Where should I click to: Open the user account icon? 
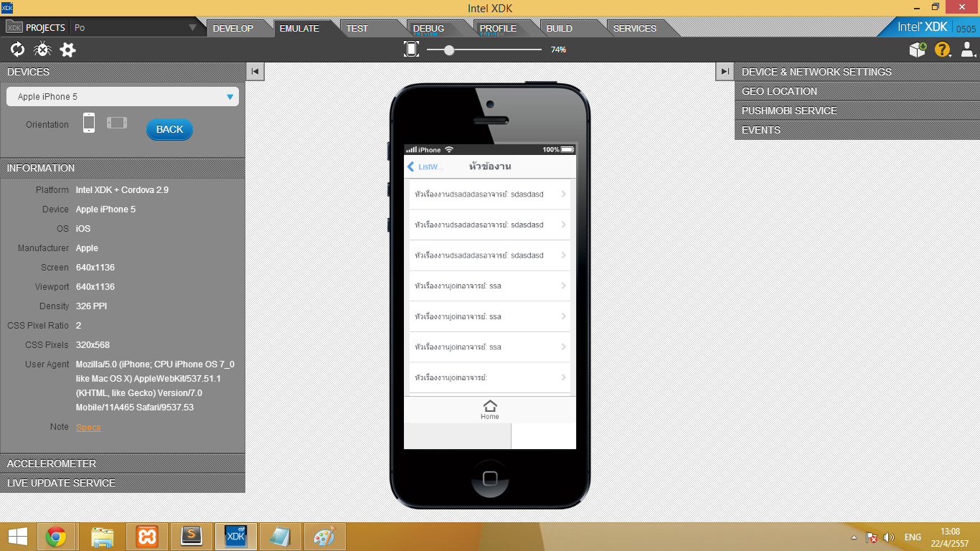(968, 50)
